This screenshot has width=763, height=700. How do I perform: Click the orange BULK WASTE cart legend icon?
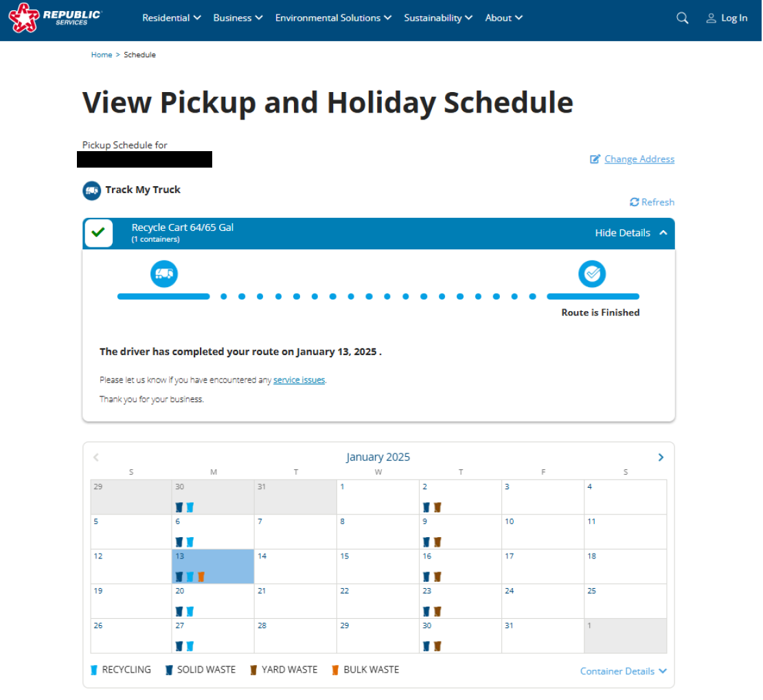335,669
